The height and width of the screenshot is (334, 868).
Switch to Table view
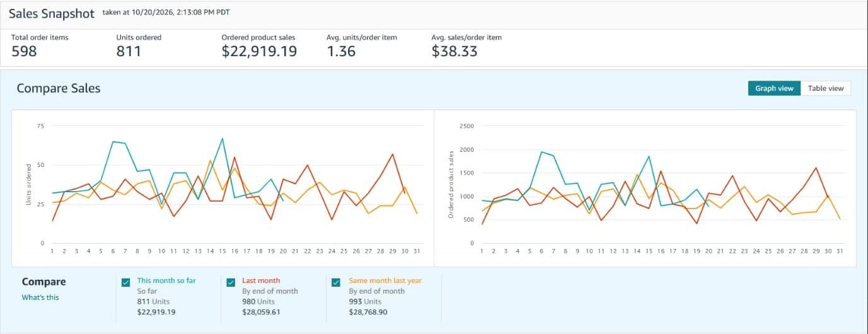[x=826, y=88]
